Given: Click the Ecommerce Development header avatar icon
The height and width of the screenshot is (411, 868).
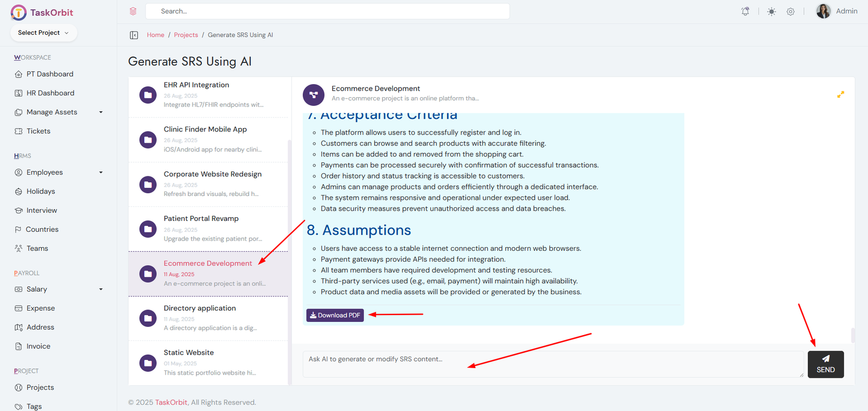Looking at the screenshot, I should coord(313,94).
